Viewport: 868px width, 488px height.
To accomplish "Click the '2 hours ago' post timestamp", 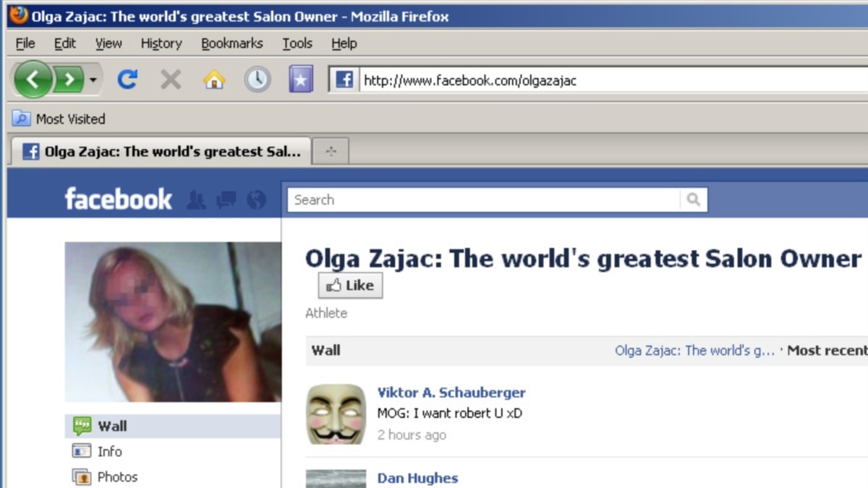I will point(412,435).
